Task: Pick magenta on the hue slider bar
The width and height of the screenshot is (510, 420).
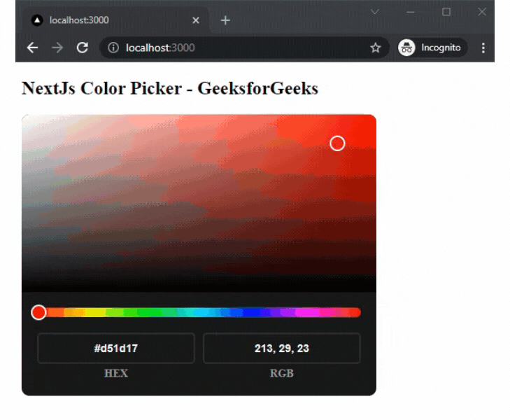Action: pos(307,312)
